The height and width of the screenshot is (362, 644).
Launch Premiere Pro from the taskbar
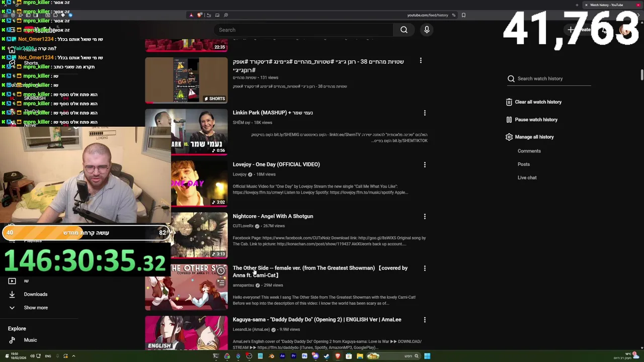293,356
